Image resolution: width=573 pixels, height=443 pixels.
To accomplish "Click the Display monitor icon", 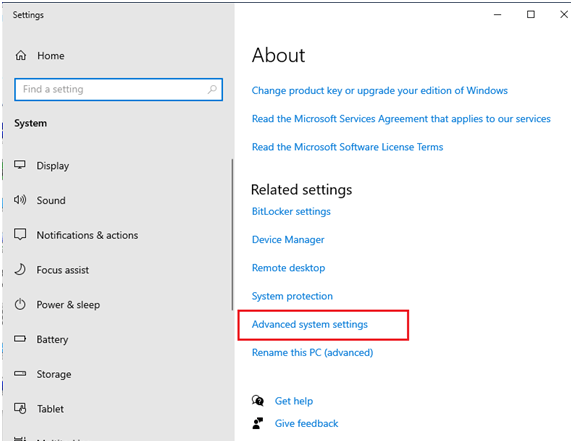I will click(20, 165).
